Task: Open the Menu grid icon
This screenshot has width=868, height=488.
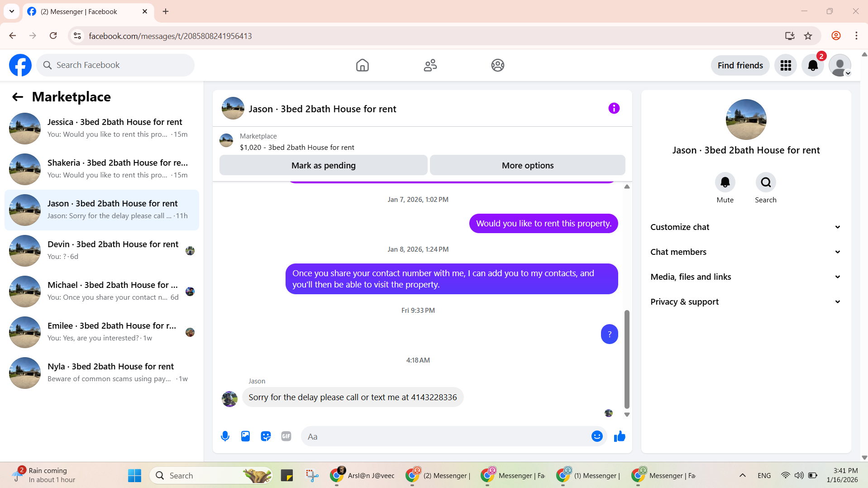Action: coord(785,66)
